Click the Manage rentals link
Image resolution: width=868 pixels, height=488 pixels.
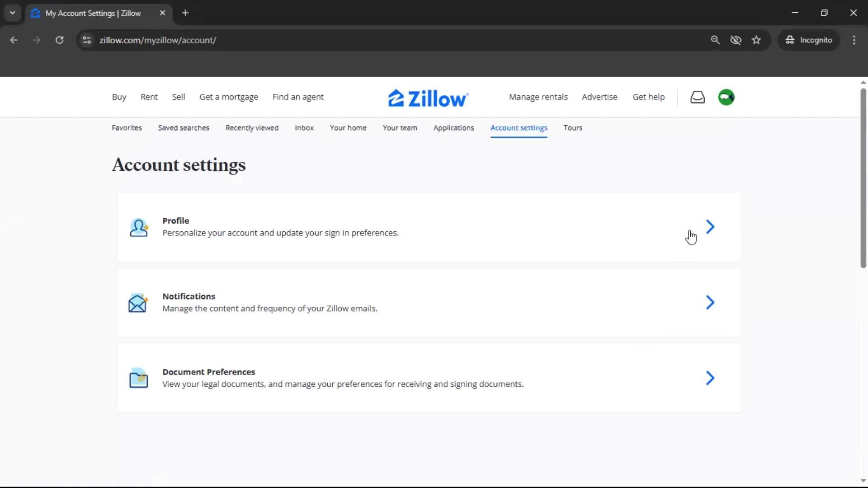click(538, 97)
